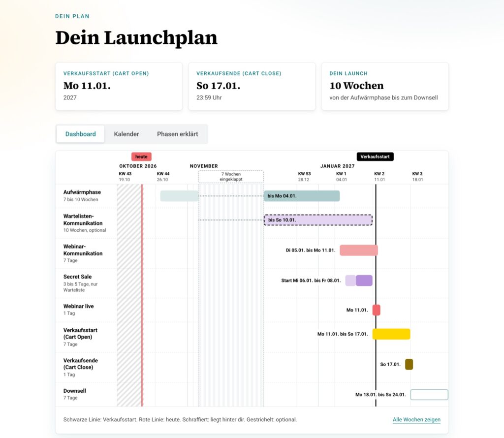This screenshot has height=438, width=504.
Task: Click the black Verkaufsstart marker badge
Action: [375, 156]
